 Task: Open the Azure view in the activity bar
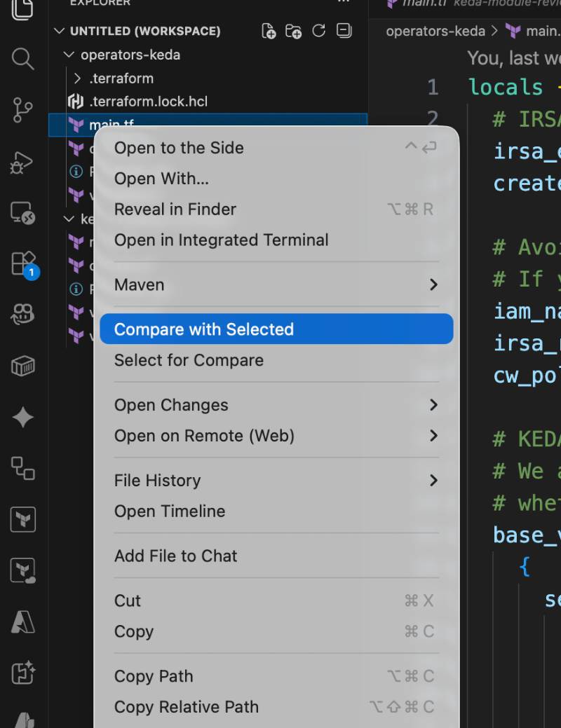coord(22,621)
